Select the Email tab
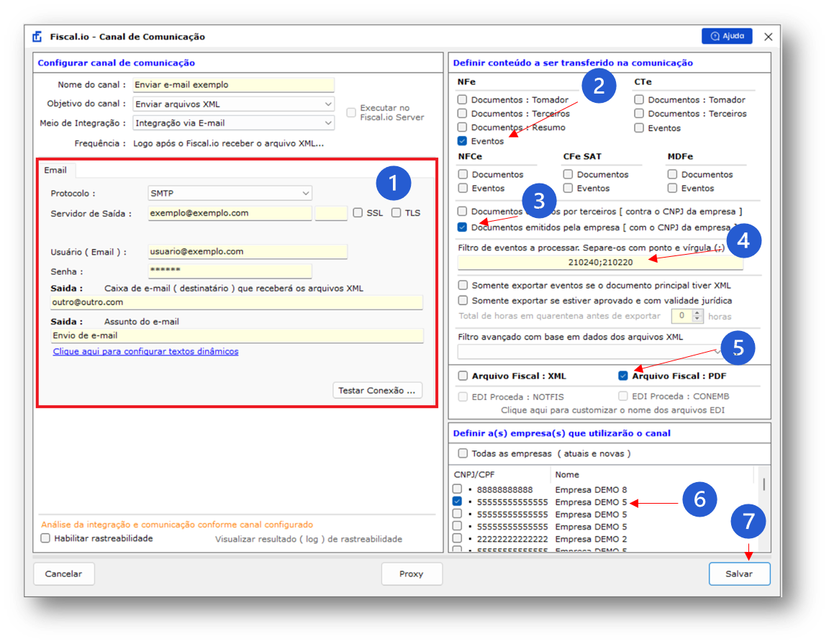 click(55, 171)
